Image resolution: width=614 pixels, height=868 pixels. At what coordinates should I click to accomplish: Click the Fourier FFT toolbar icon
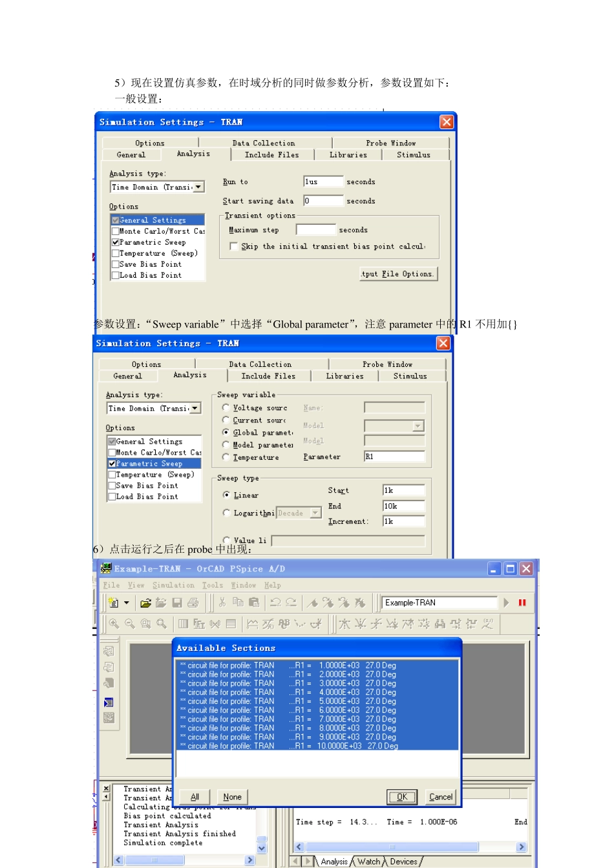(199, 624)
